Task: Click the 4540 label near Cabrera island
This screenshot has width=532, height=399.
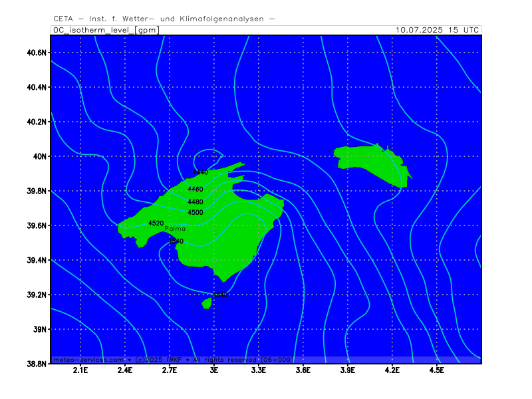Action: pos(220,295)
